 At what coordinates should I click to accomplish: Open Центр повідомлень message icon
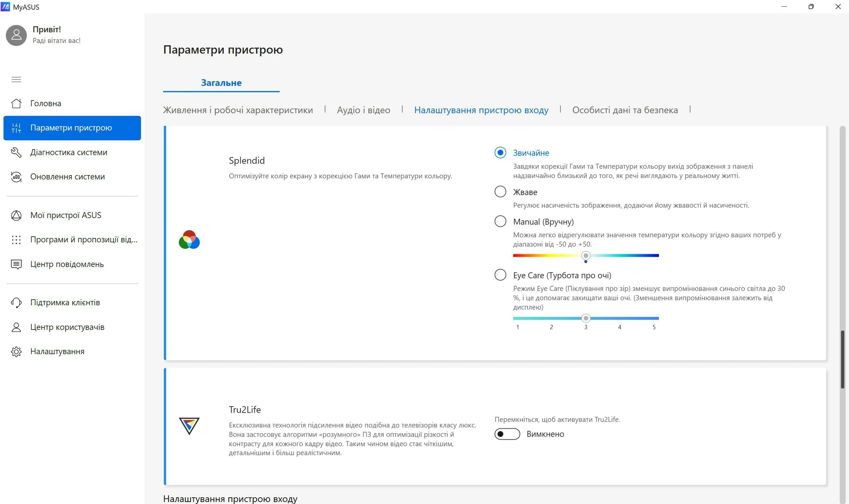point(16,264)
